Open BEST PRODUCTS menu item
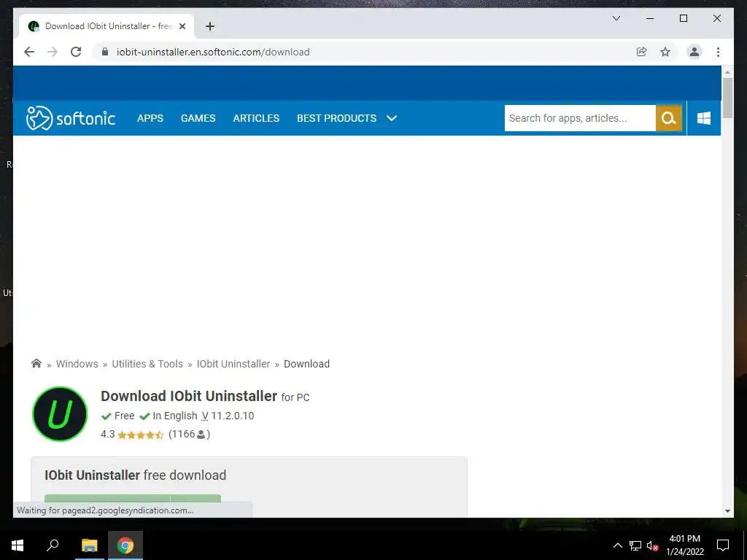 (336, 118)
